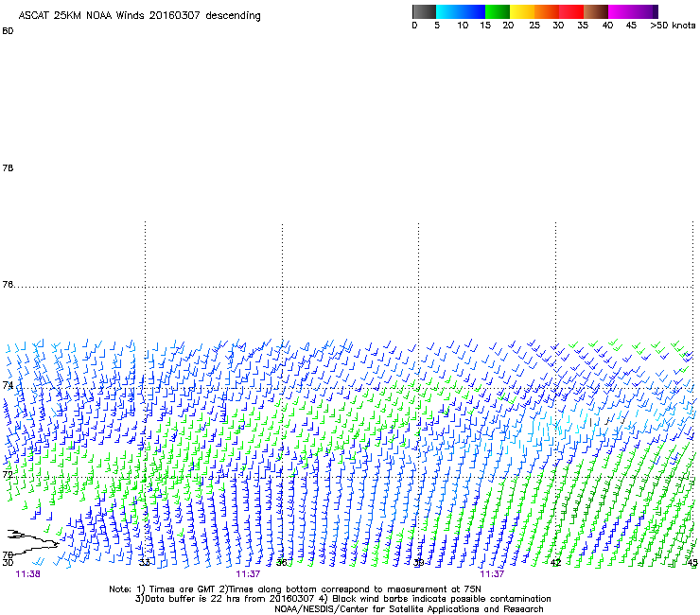Click the 45 longitude label on bottom axis

click(692, 563)
